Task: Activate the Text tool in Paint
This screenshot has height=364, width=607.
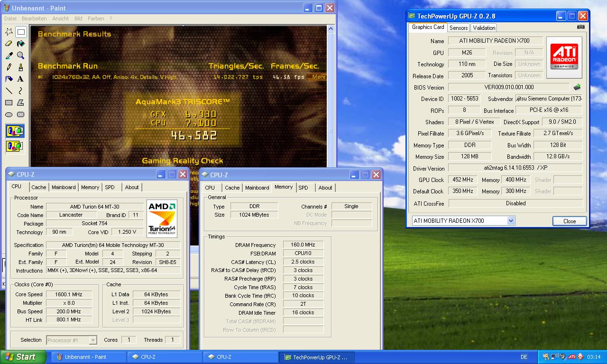Action: click(x=21, y=79)
